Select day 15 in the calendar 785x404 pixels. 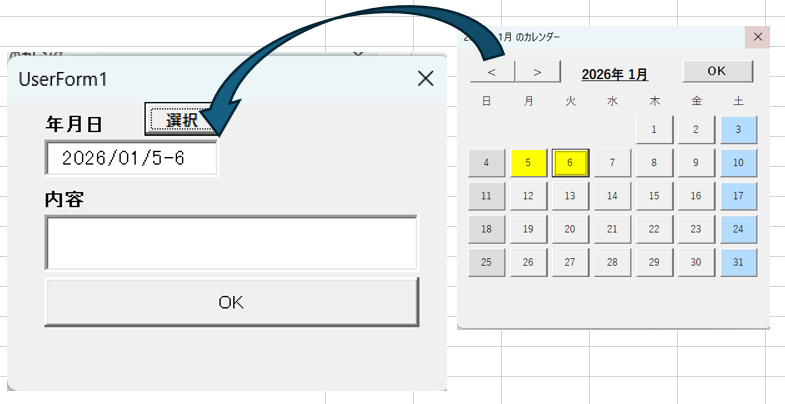coord(654,196)
